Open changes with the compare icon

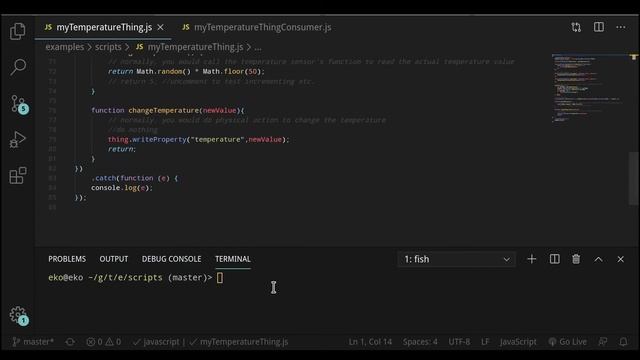[576, 27]
